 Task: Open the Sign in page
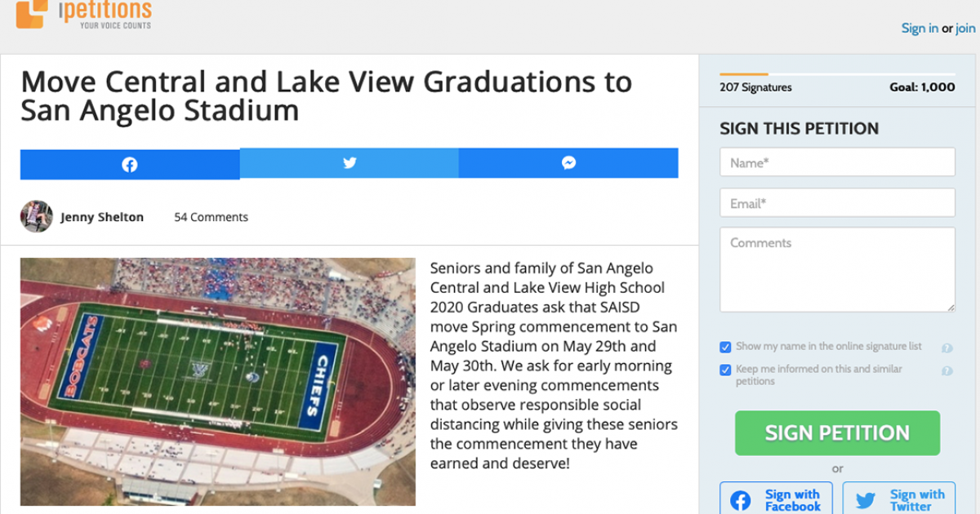pos(920,27)
